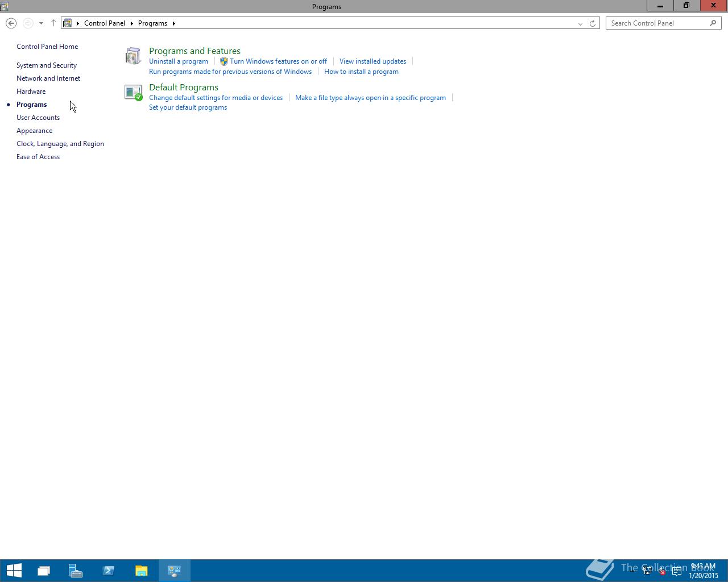Open the Windows Start button
The width and height of the screenshot is (728, 582).
14,571
